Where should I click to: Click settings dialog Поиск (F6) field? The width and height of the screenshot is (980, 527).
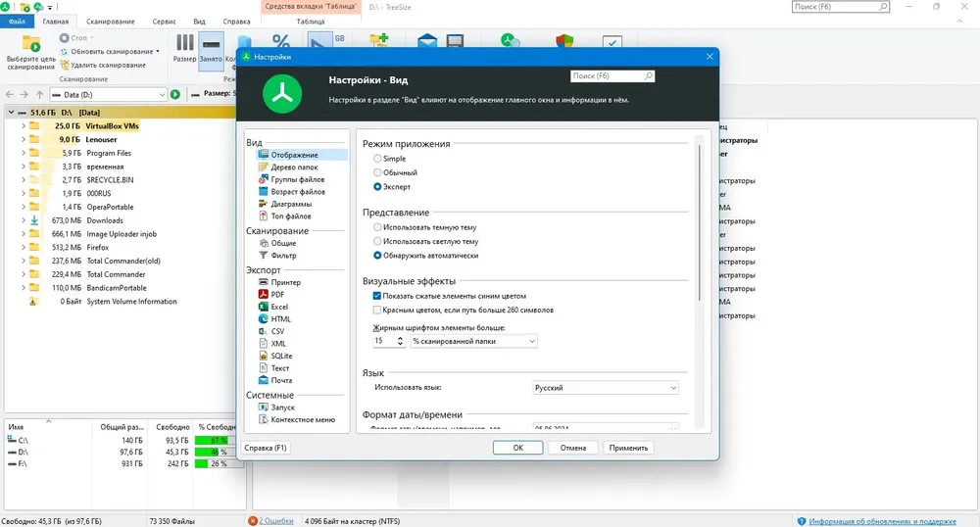612,76
